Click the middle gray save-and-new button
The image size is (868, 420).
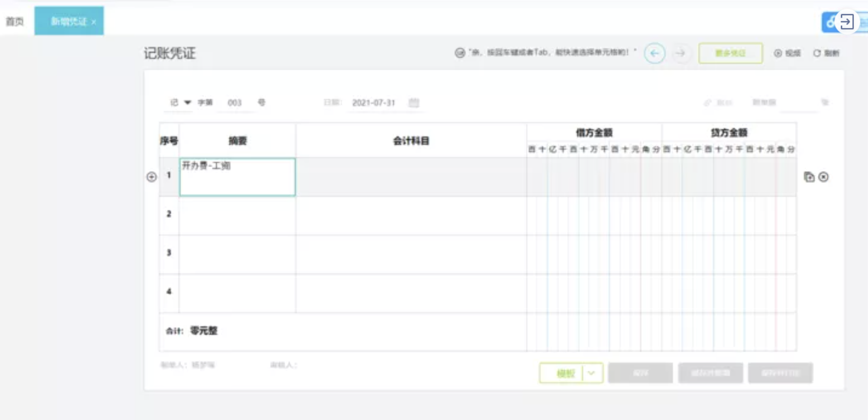coord(710,373)
